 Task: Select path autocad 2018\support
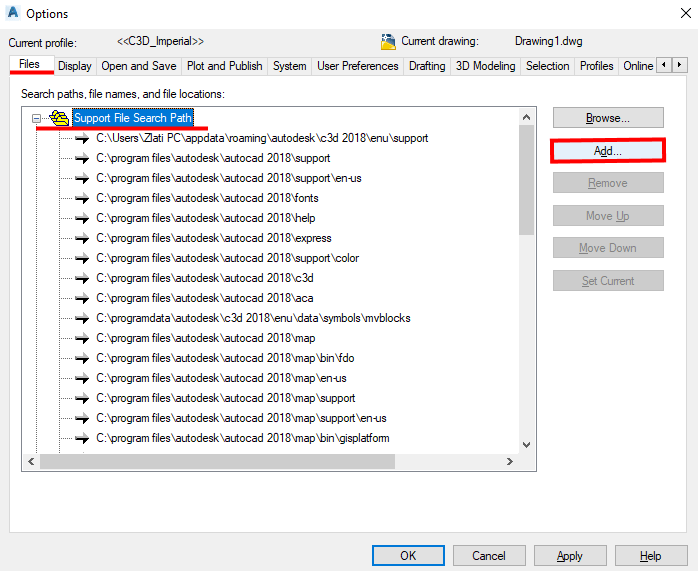click(x=213, y=158)
